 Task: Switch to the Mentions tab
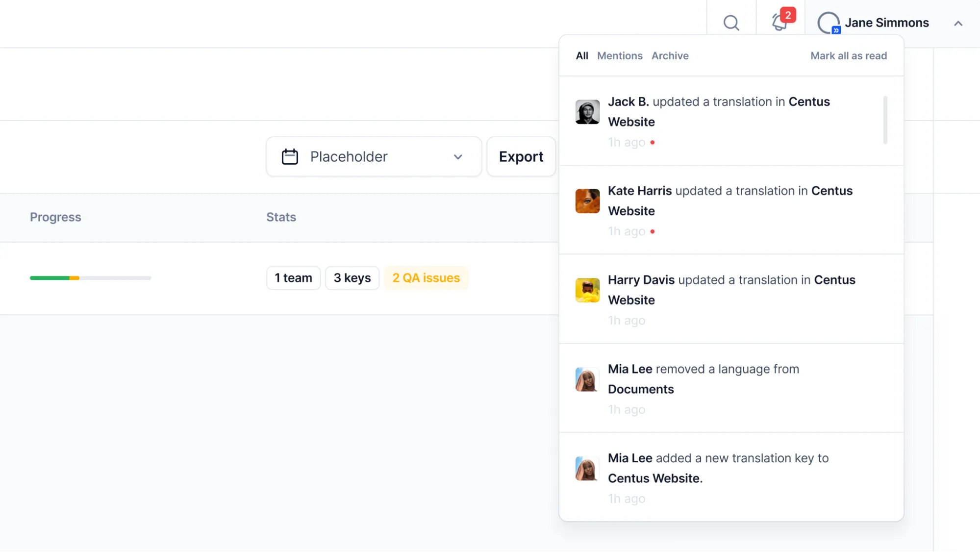click(x=620, y=55)
